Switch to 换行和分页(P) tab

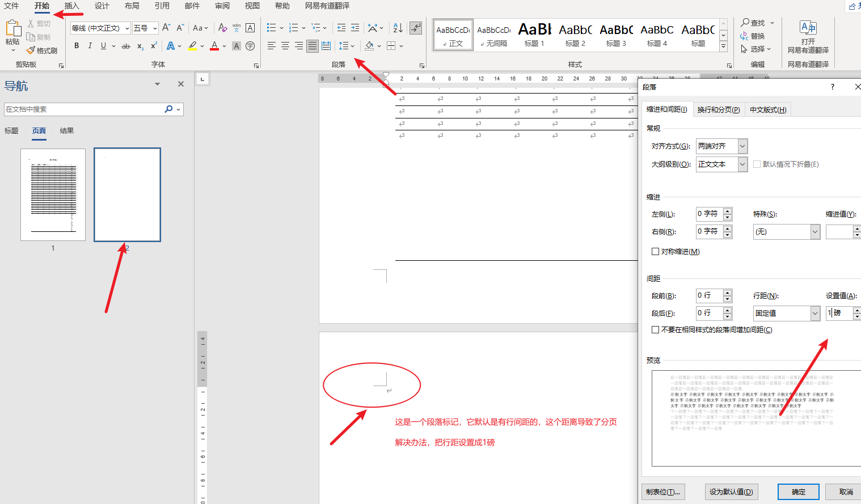pos(718,110)
